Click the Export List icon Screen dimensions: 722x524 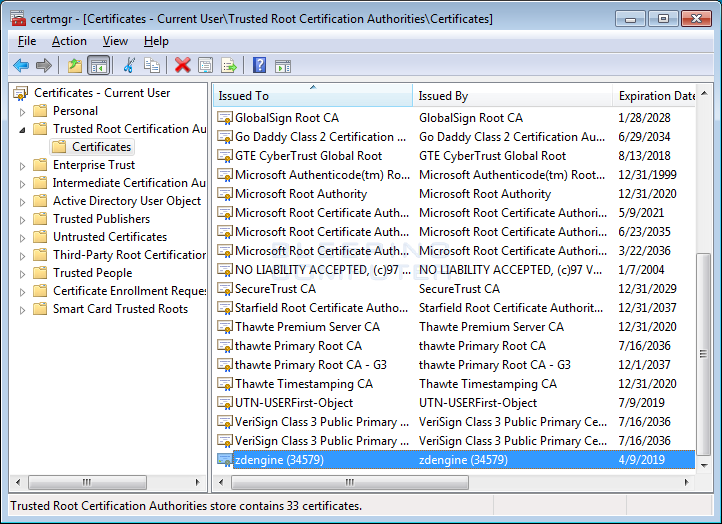click(x=229, y=66)
